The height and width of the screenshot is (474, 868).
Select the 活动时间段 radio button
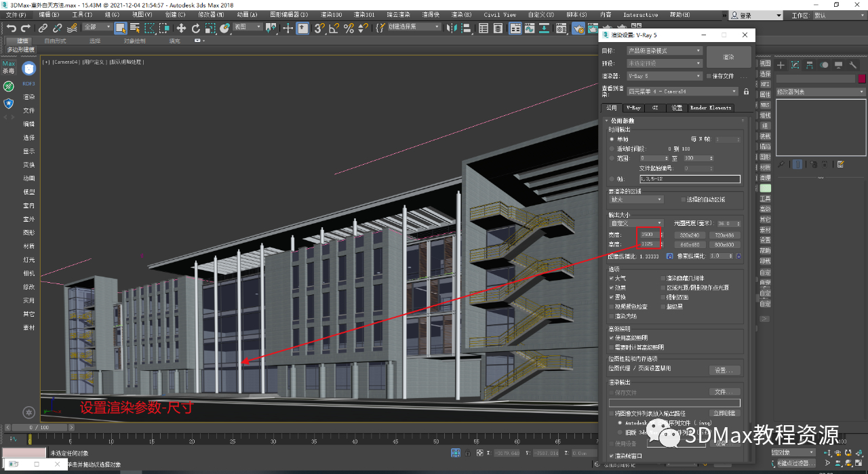(612, 149)
